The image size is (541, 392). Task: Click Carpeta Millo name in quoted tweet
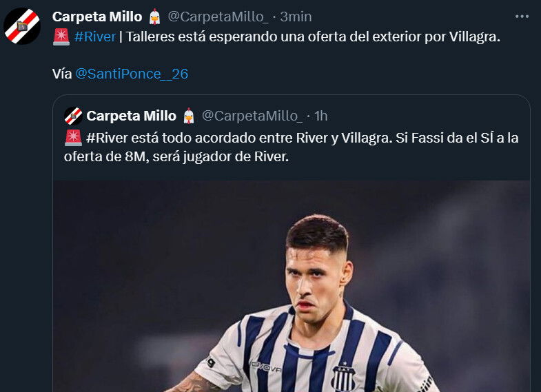132,116
